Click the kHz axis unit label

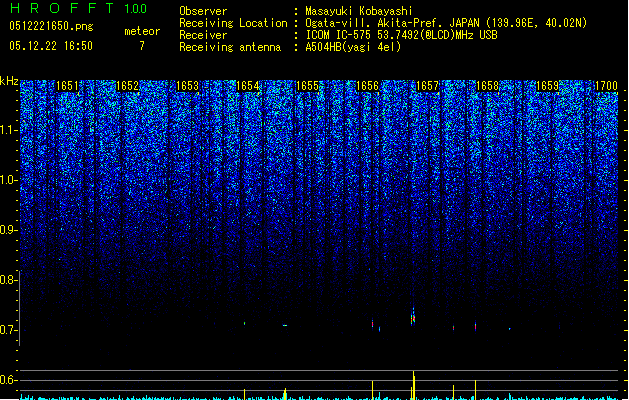[9, 81]
